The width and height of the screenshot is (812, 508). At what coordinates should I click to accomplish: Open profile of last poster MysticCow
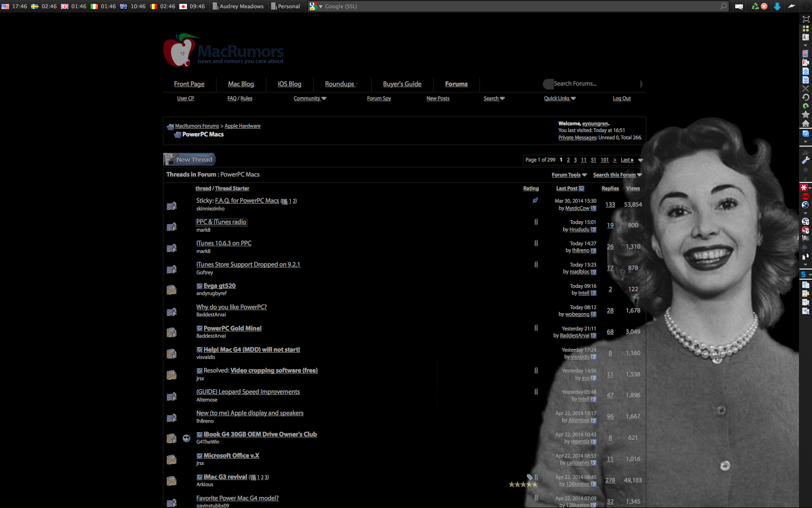(x=577, y=208)
